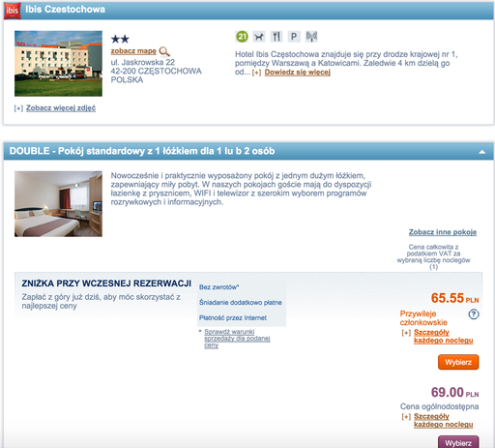The width and height of the screenshot is (495, 448).
Task: Click Cena ogólnodostępna label
Action: (x=439, y=406)
